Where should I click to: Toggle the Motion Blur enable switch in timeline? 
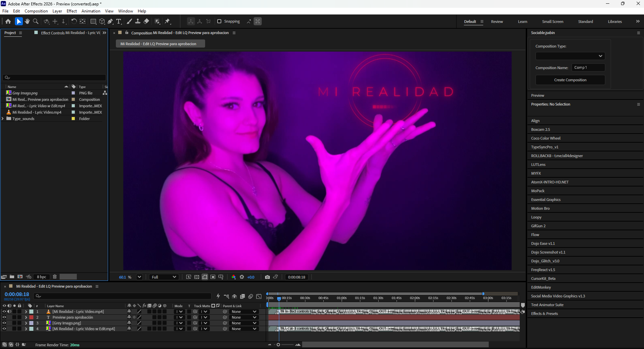(251, 296)
